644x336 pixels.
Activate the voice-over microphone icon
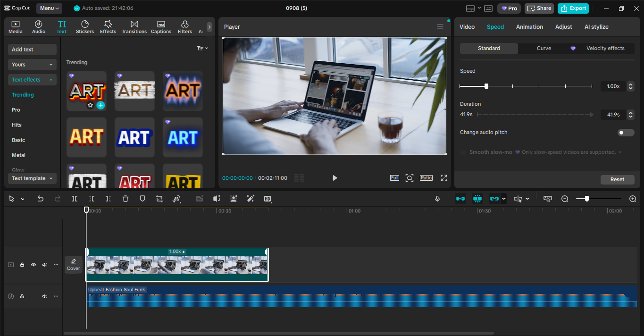coord(437,199)
